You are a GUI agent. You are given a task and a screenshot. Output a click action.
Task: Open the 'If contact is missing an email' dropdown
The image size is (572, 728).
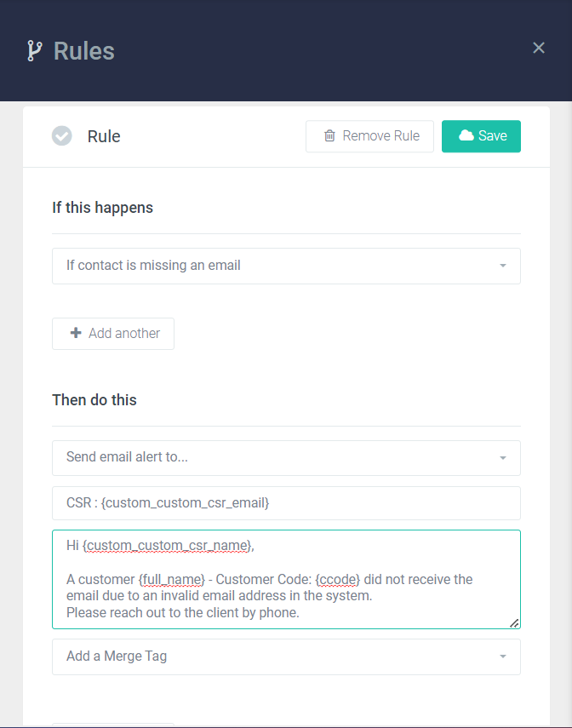pos(286,266)
